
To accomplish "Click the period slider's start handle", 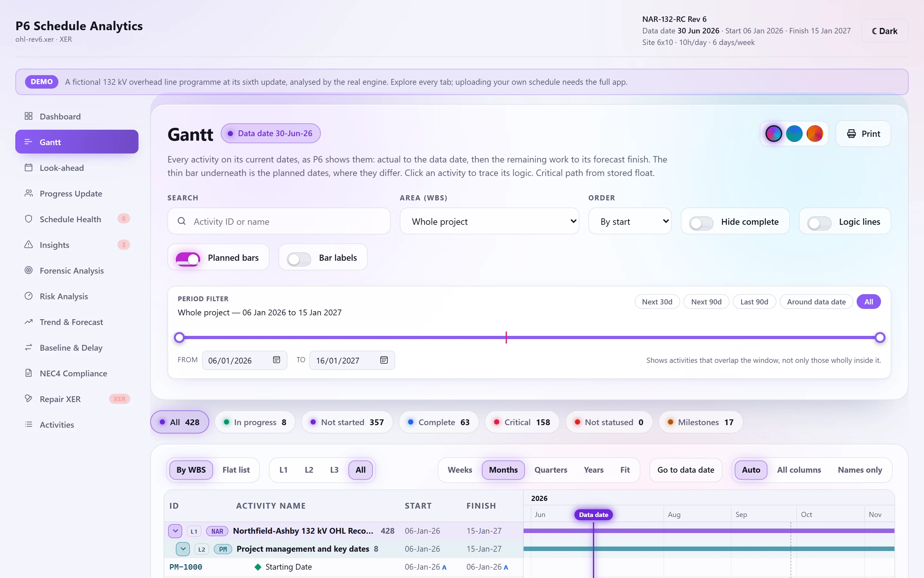I will [x=179, y=337].
